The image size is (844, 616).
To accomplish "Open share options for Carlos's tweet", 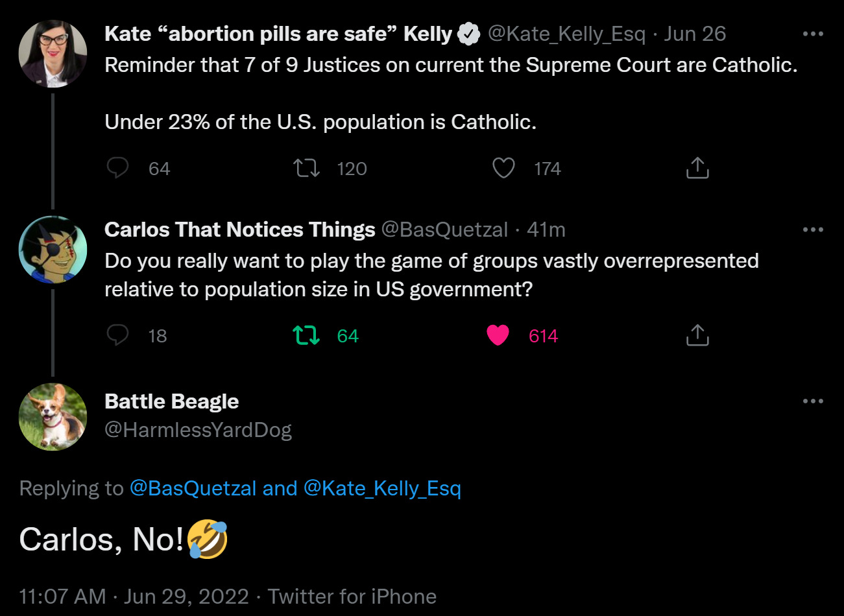I will coord(697,335).
